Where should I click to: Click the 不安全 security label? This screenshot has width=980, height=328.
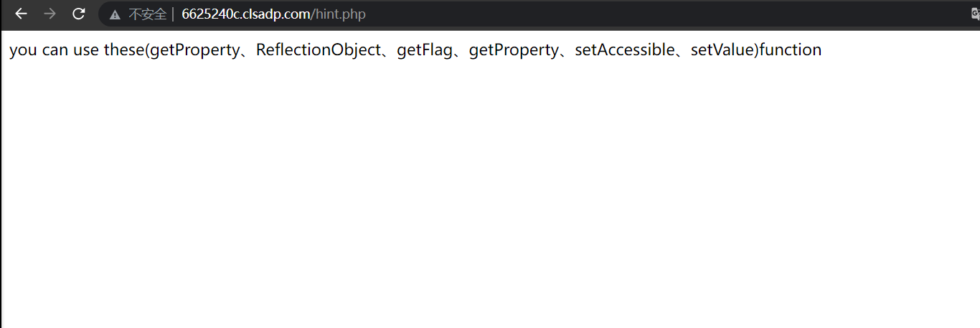[x=147, y=14]
